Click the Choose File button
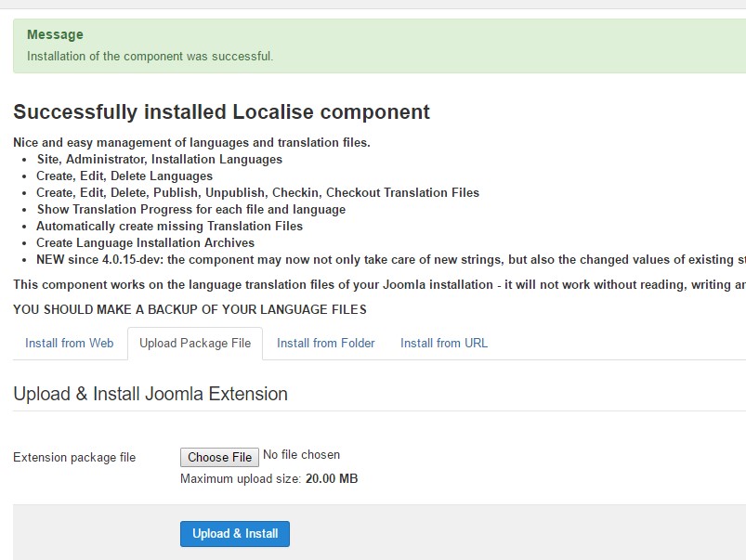 pyautogui.click(x=219, y=457)
